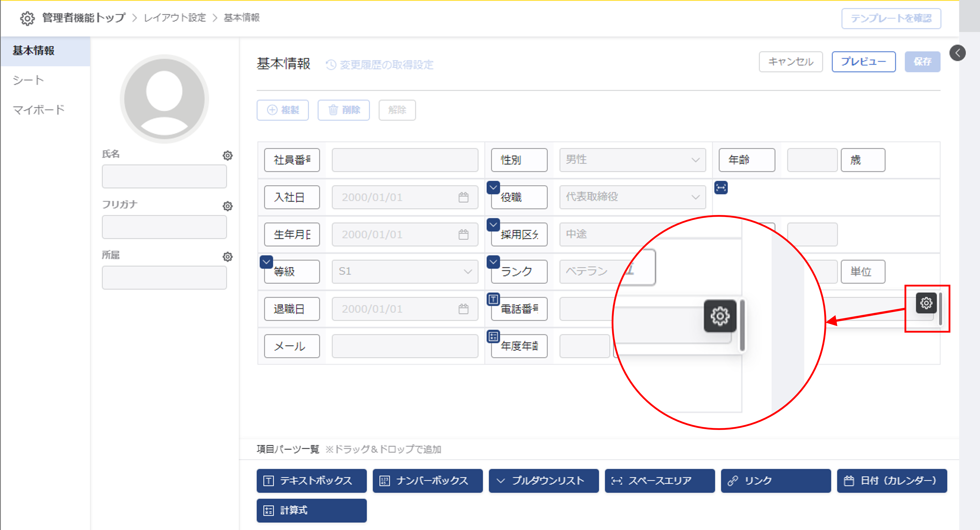The width and height of the screenshot is (980, 530).
Task: Collapse side panel with round arrow button
Action: 958,53
